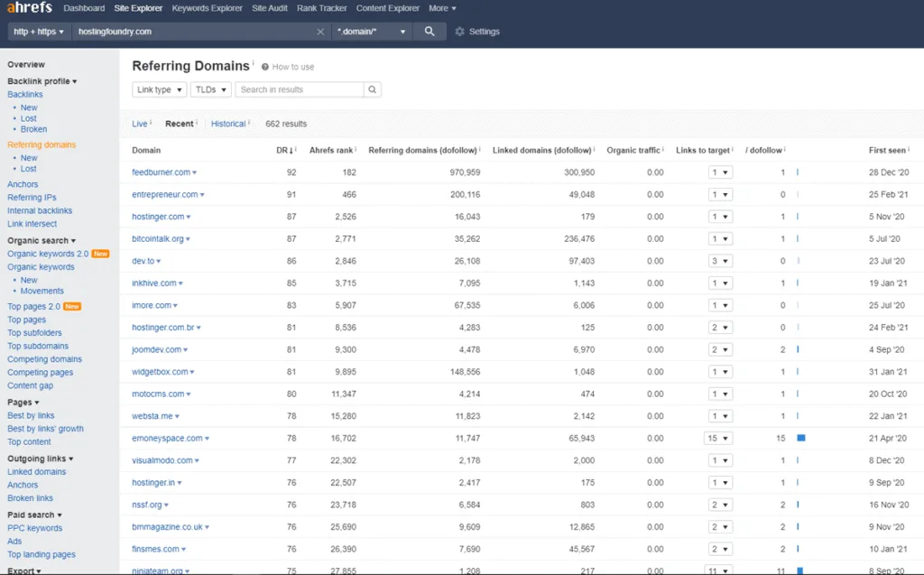Image resolution: width=924 pixels, height=575 pixels.
Task: Open Content Explorer
Action: pos(388,8)
